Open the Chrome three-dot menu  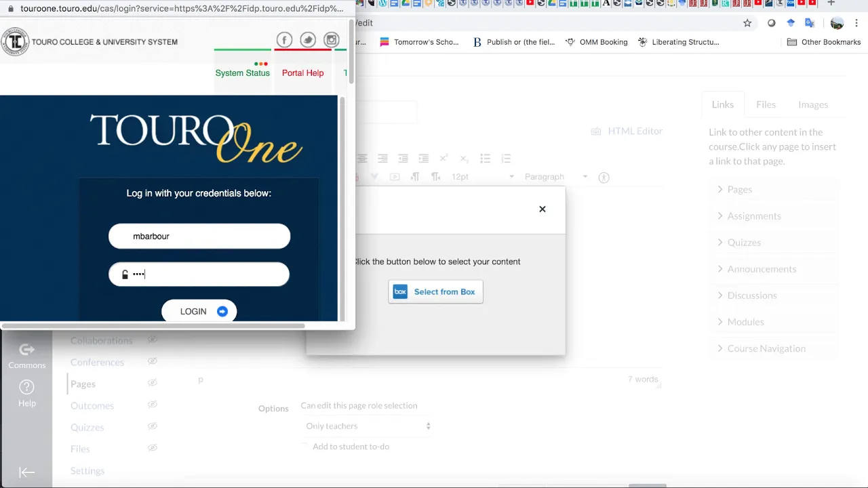[857, 23]
